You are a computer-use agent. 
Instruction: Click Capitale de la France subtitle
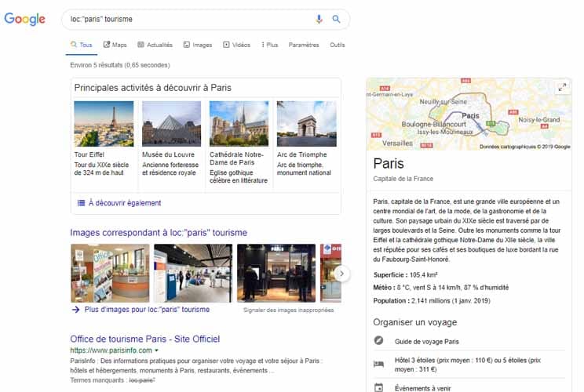pyautogui.click(x=403, y=179)
